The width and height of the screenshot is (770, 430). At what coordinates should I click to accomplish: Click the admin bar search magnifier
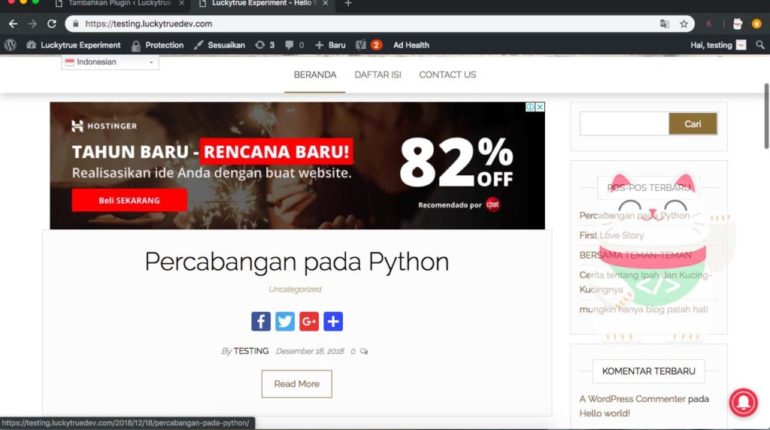[759, 45]
